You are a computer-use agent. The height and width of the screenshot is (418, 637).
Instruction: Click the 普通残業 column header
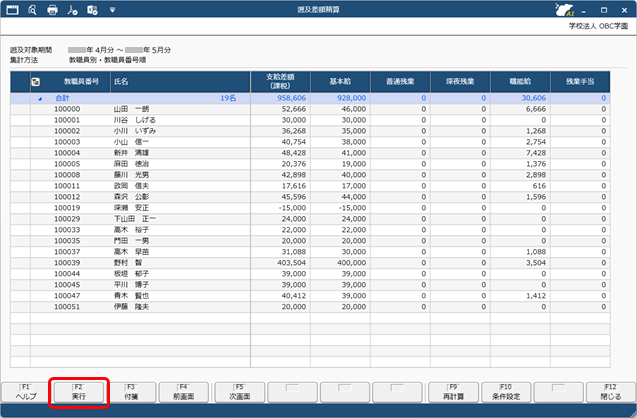click(400, 82)
